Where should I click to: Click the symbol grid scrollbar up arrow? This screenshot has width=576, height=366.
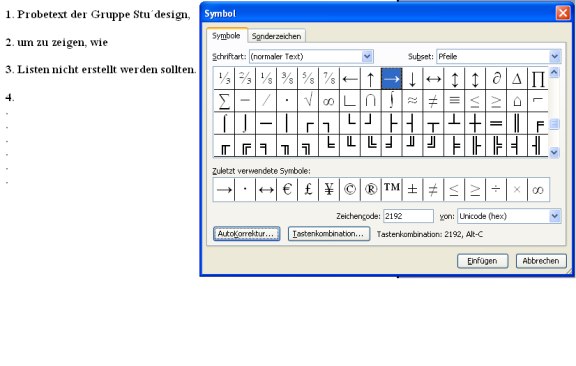[x=554, y=72]
